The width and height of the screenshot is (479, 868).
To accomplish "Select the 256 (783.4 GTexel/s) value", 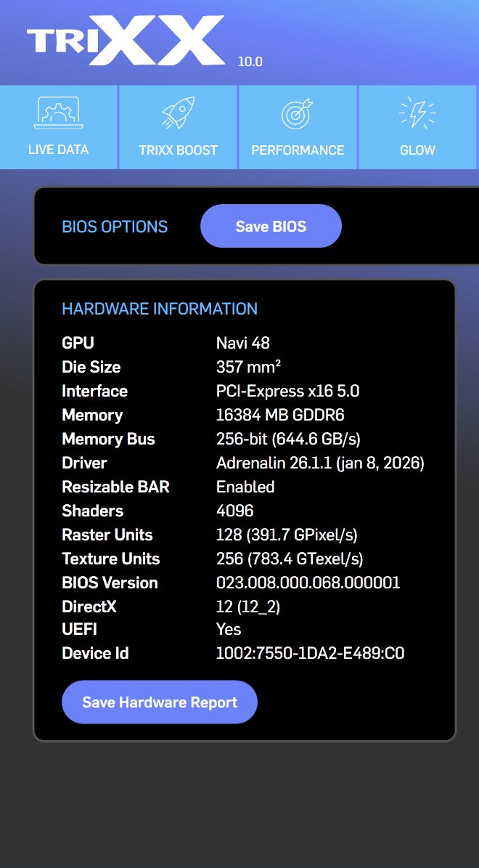I will click(290, 559).
